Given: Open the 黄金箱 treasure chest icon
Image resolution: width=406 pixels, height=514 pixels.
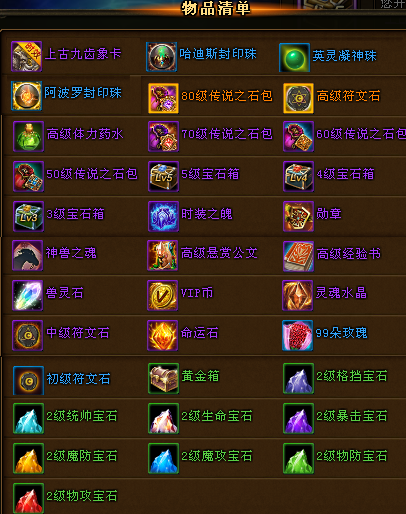Looking at the screenshot, I should click(163, 378).
